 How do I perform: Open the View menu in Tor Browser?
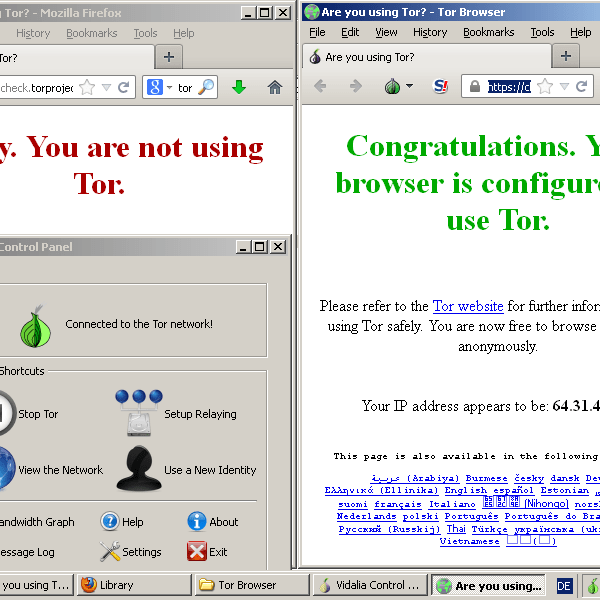pos(386,33)
